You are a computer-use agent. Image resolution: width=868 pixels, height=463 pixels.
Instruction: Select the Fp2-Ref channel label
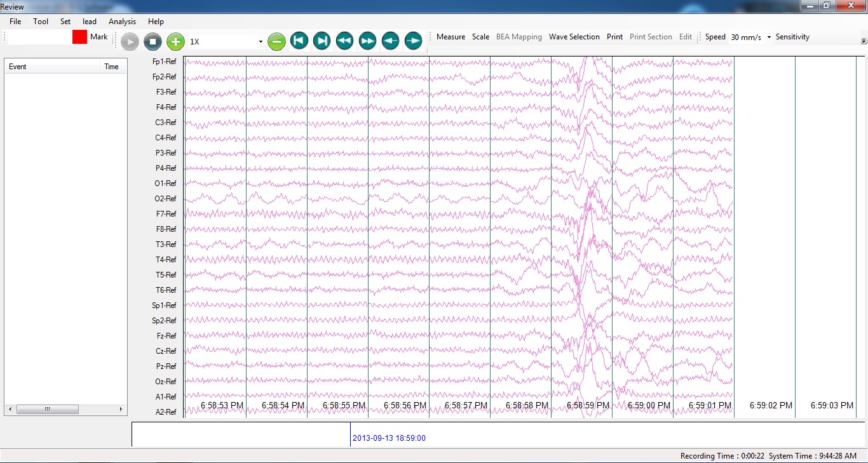(x=165, y=77)
